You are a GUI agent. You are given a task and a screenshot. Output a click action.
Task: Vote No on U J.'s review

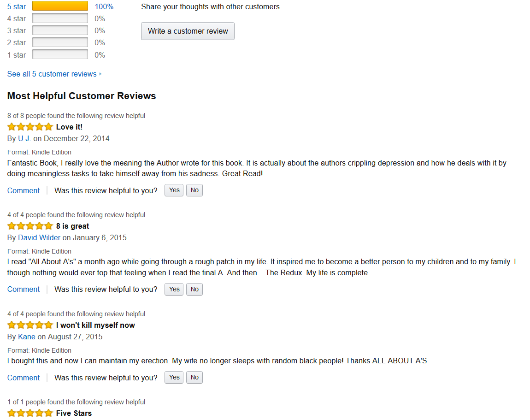(x=194, y=190)
